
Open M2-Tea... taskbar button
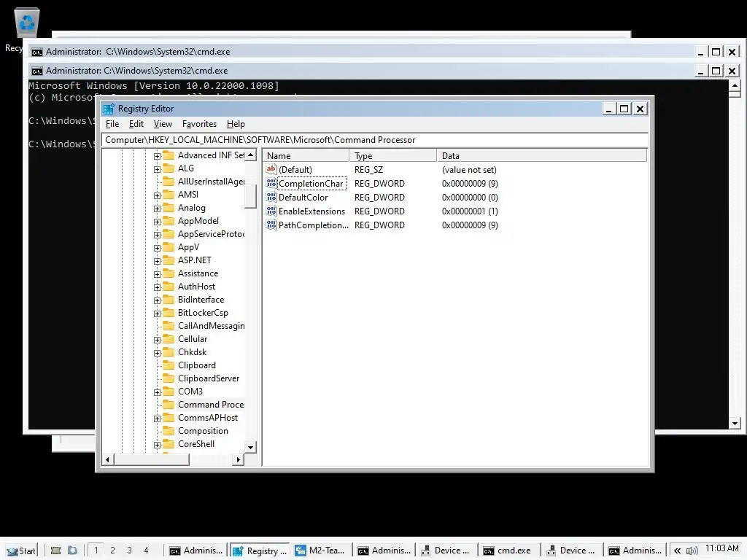click(x=321, y=551)
